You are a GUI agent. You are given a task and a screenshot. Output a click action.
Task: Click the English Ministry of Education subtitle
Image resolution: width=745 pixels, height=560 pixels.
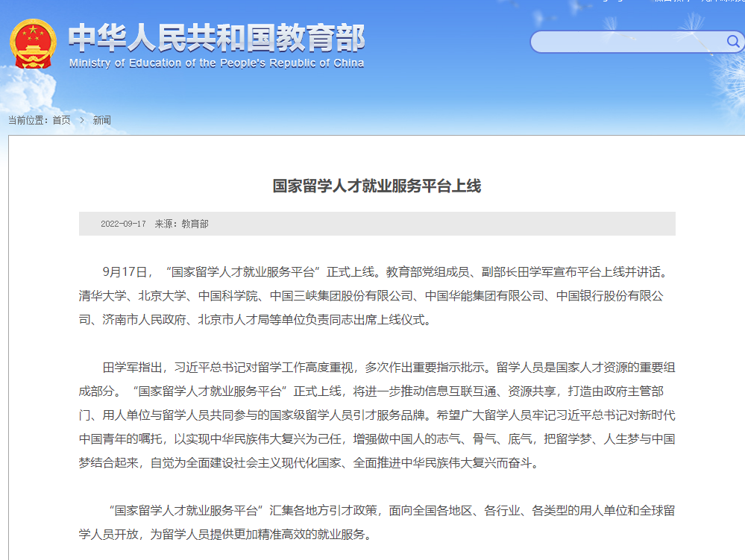(x=216, y=63)
